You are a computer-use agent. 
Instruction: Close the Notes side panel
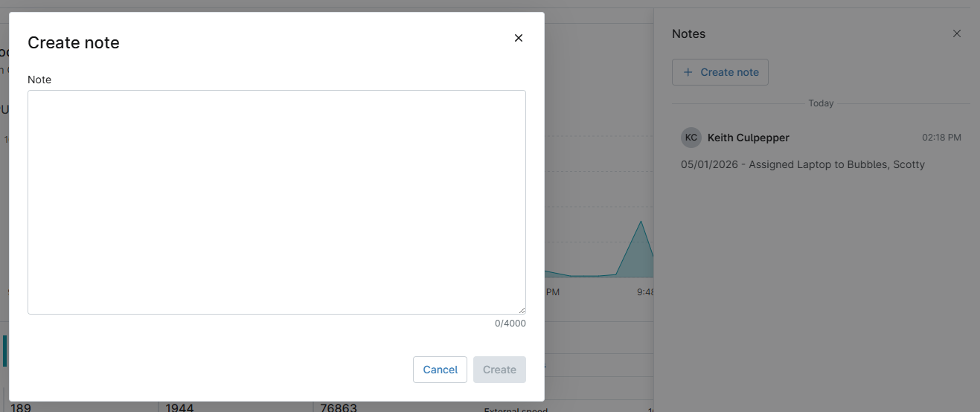pyautogui.click(x=957, y=33)
